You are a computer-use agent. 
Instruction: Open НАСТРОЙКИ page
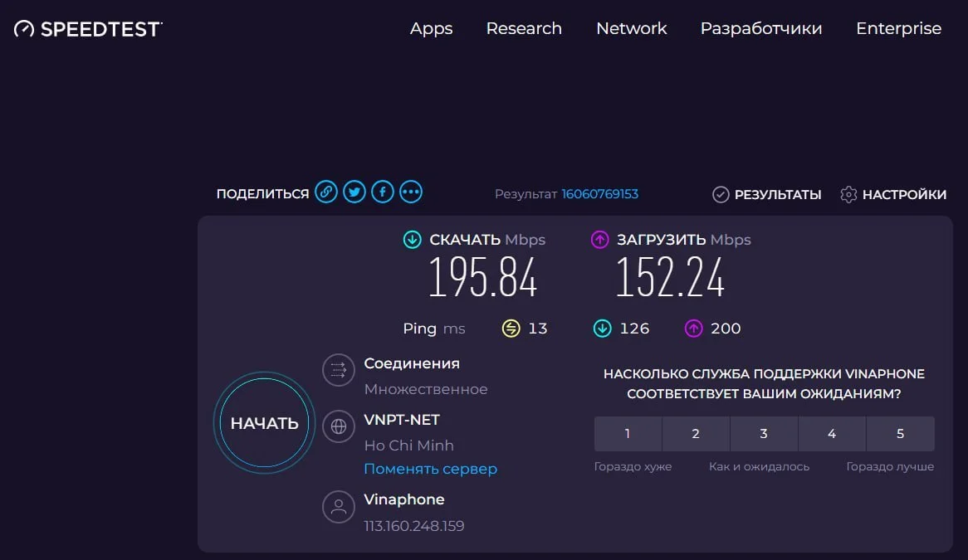(904, 194)
